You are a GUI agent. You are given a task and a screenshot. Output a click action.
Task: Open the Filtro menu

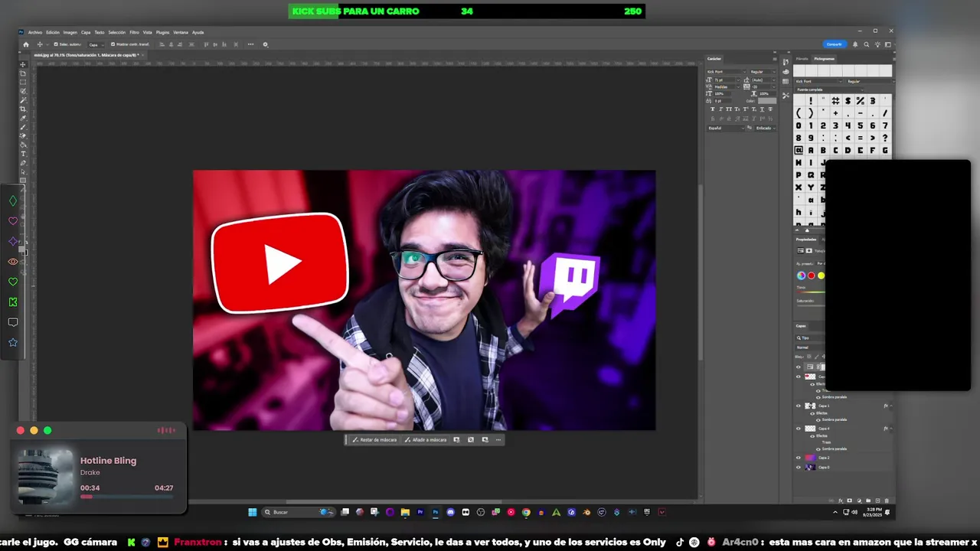click(134, 32)
